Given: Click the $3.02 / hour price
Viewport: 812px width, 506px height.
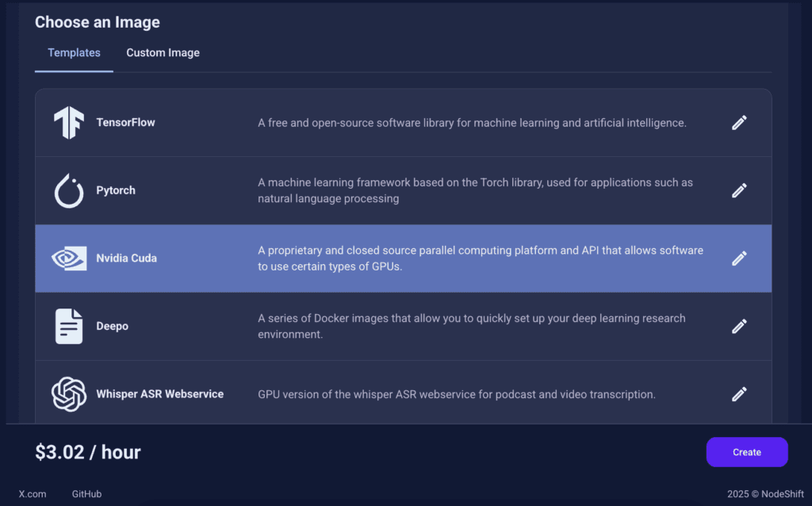Looking at the screenshot, I should click(x=88, y=452).
